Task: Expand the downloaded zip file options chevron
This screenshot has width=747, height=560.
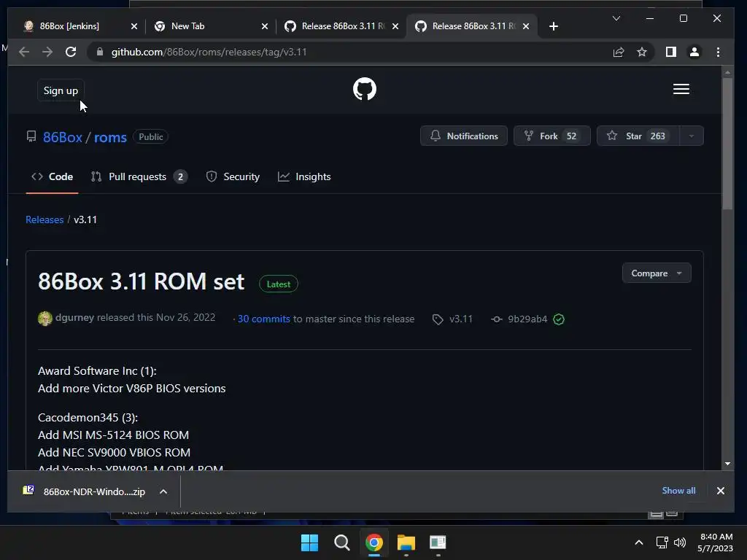Action: [163, 491]
